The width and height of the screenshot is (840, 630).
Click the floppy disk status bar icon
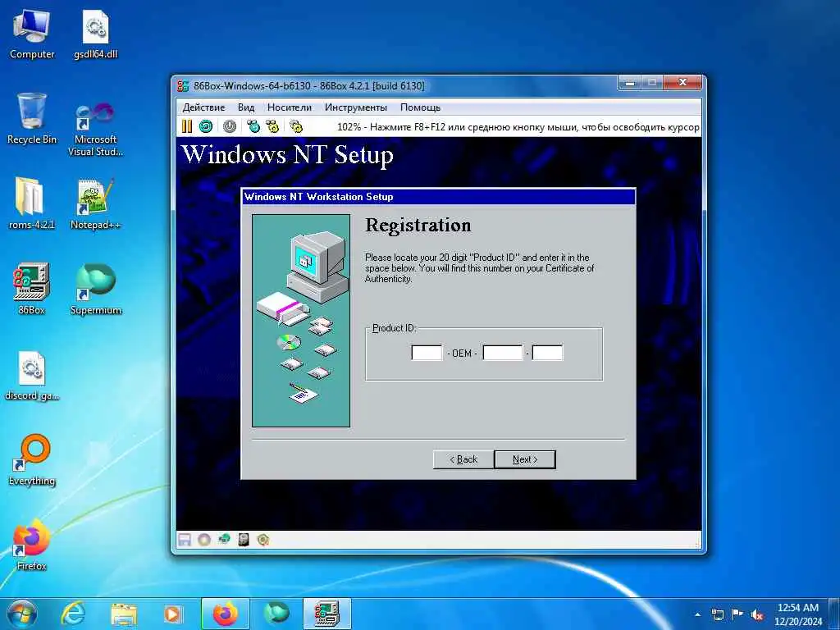[x=185, y=540]
